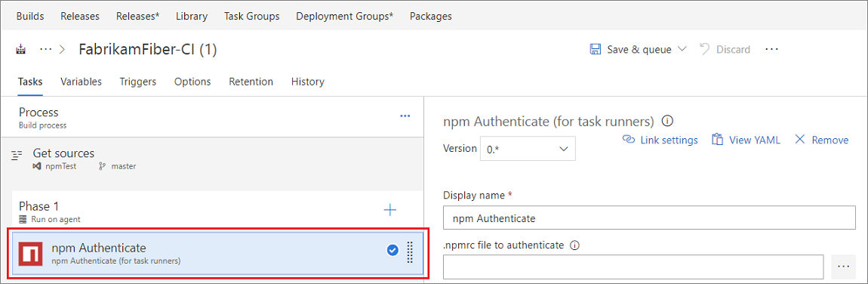This screenshot has width=868, height=284.
Task: Click the Discard undo icon
Action: 705,48
